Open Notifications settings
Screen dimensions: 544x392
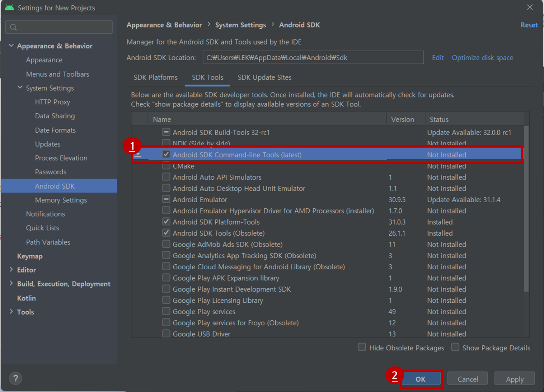pos(45,214)
